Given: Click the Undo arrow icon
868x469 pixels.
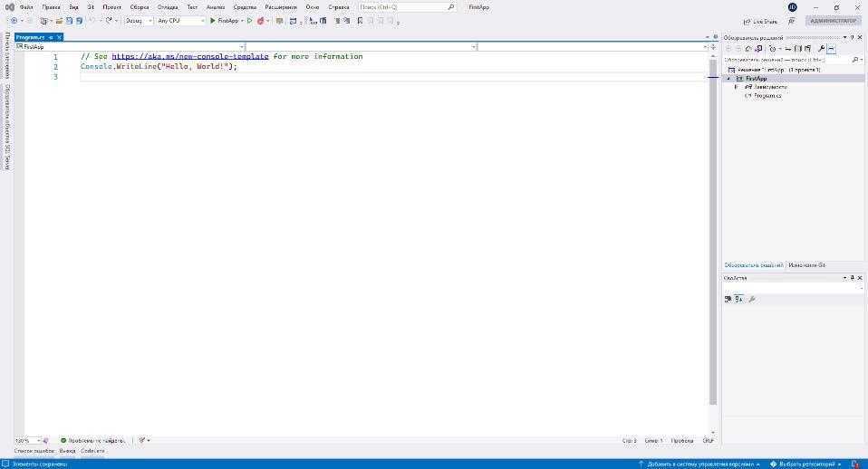Looking at the screenshot, I should click(x=92, y=21).
